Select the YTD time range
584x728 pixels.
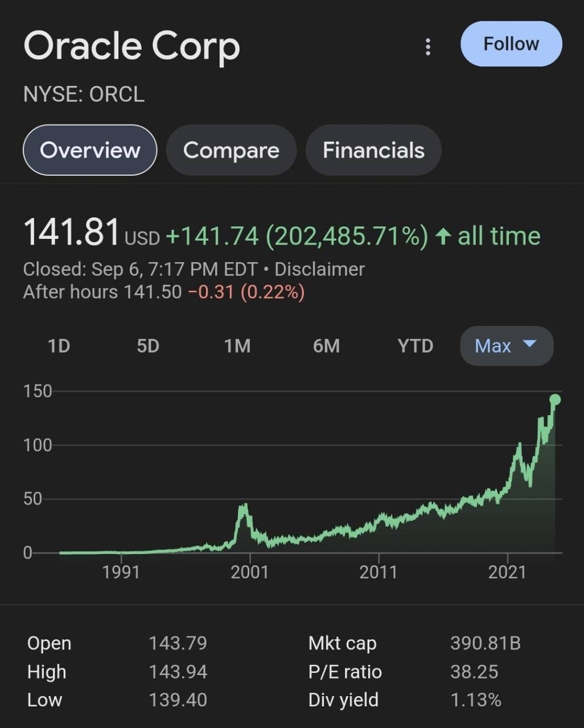pyautogui.click(x=416, y=346)
